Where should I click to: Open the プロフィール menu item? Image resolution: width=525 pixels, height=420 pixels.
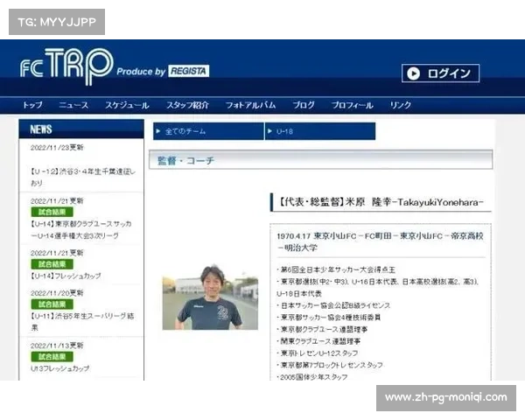(x=353, y=105)
